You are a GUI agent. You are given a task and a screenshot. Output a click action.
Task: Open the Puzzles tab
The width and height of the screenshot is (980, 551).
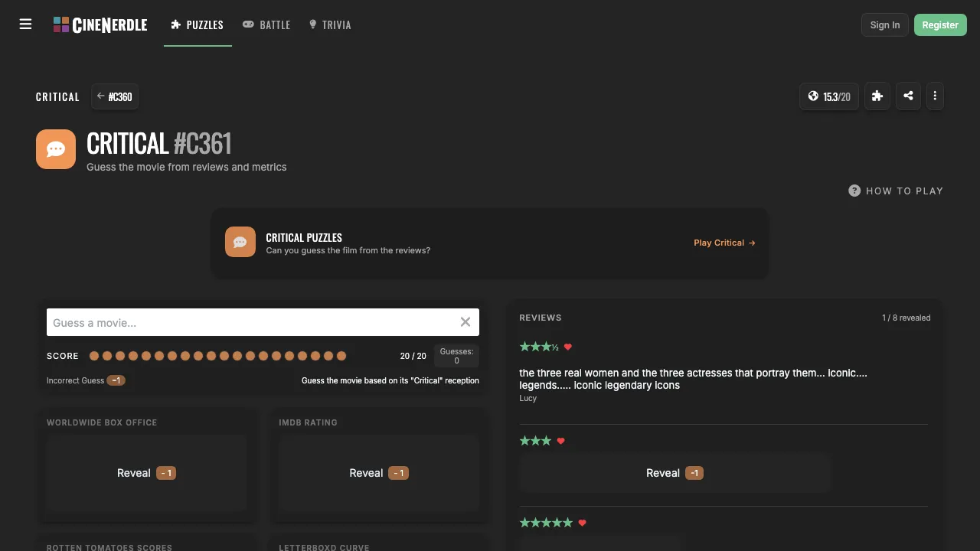coord(198,25)
